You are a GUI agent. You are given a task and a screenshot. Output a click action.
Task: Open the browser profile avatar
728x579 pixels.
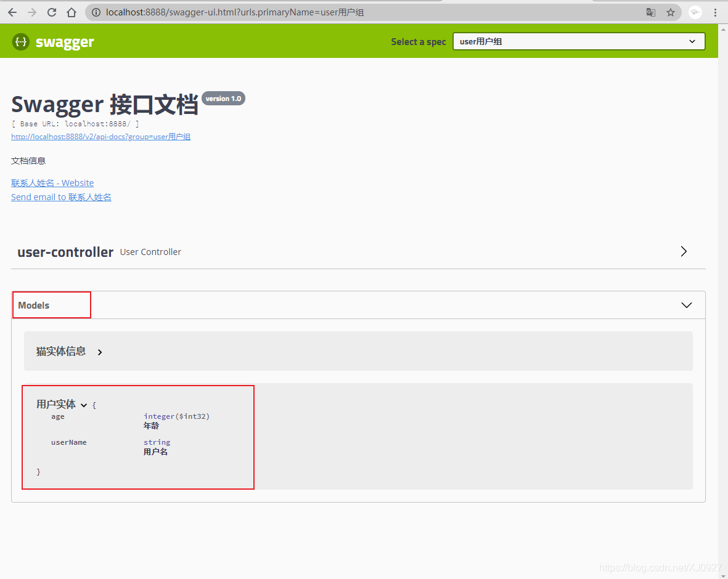695,12
